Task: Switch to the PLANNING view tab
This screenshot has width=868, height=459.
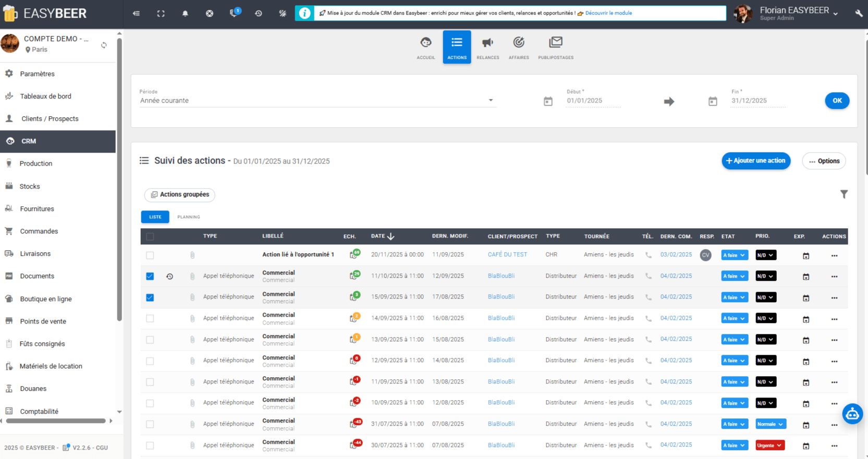Action: click(x=189, y=217)
